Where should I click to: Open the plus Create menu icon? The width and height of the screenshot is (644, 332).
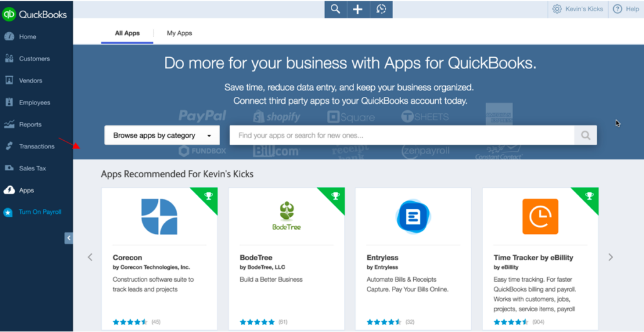click(x=358, y=9)
